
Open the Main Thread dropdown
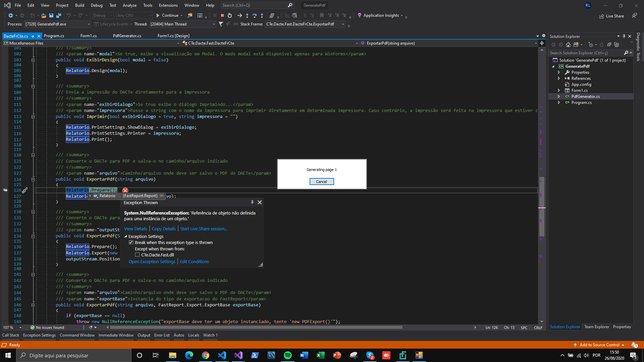click(x=214, y=24)
